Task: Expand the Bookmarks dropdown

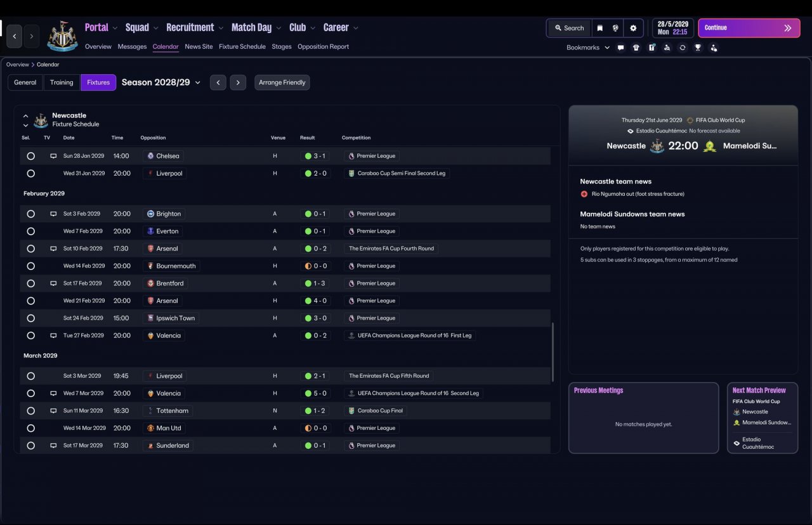Action: 588,48
